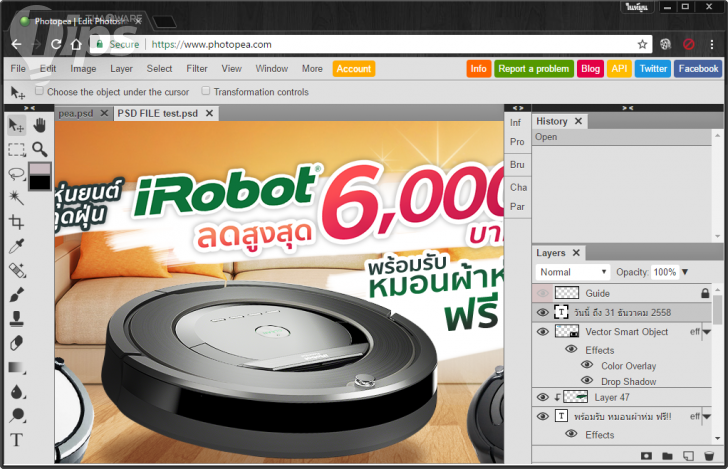Click the orange Info button
The width and height of the screenshot is (728, 469).
tap(479, 69)
